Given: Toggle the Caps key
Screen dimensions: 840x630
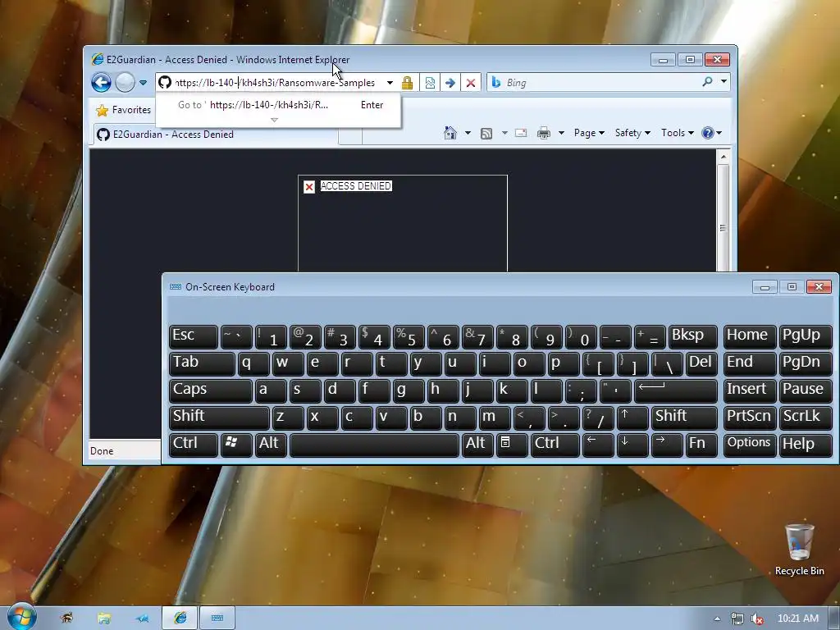Looking at the screenshot, I should click(x=211, y=391).
